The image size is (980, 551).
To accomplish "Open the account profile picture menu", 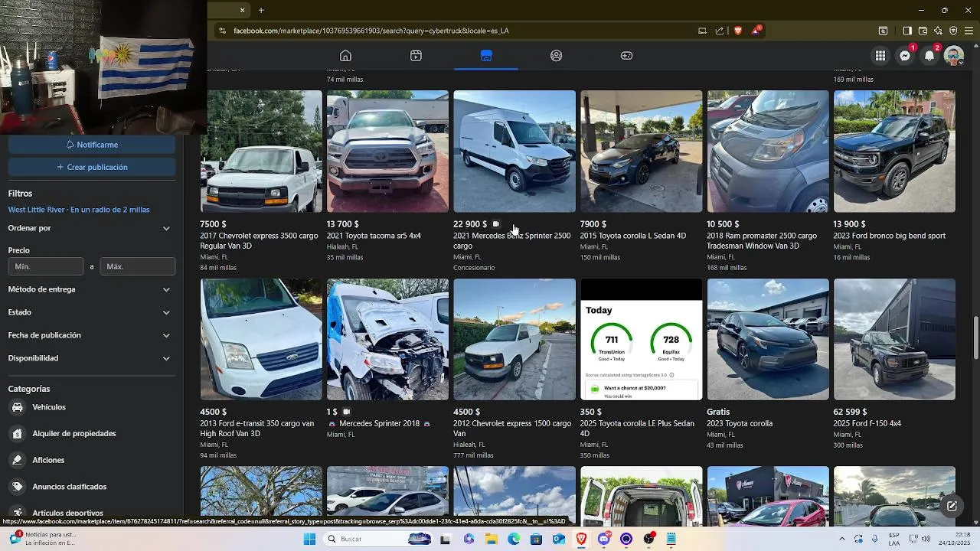I will pyautogui.click(x=954, y=56).
